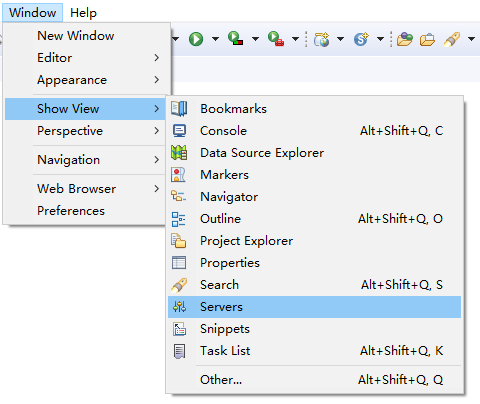Open the 'S' servlet icon dropdown arrow

click(380, 39)
